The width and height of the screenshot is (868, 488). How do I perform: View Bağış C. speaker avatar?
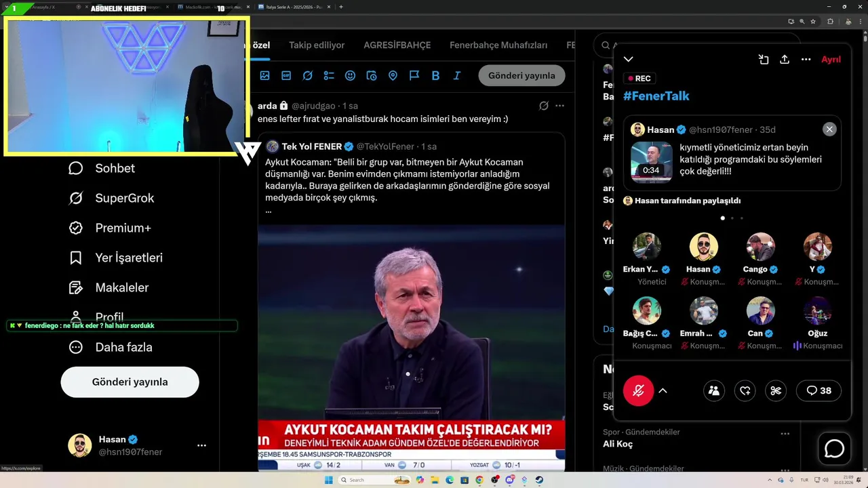click(x=646, y=310)
